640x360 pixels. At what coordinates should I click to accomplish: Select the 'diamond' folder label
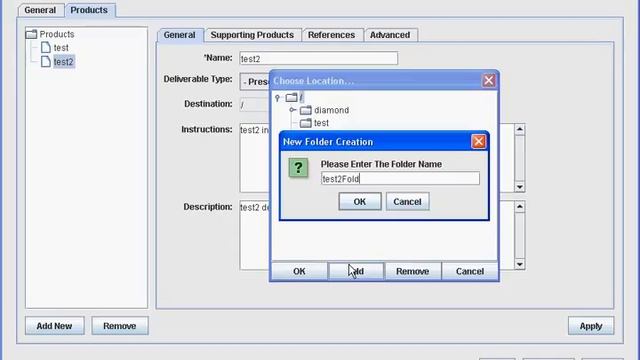[x=331, y=110]
